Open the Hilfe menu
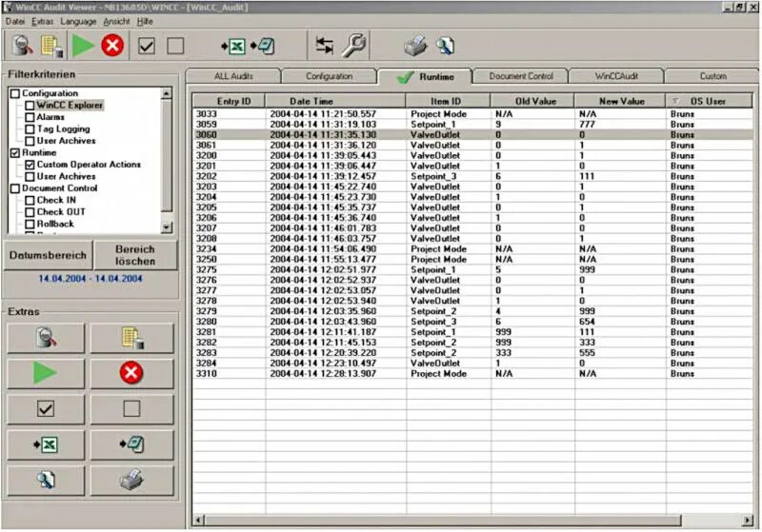Image resolution: width=762 pixels, height=532 pixels. [145, 21]
